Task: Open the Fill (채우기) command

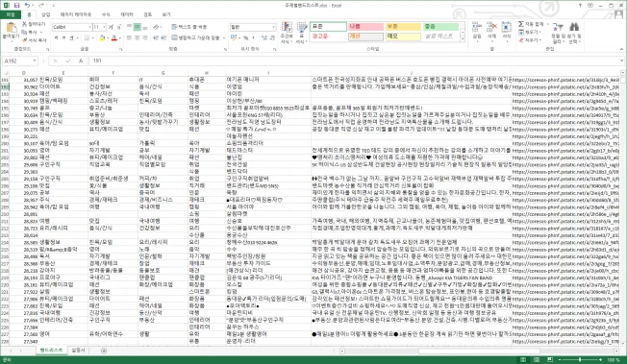Action: (x=530, y=33)
